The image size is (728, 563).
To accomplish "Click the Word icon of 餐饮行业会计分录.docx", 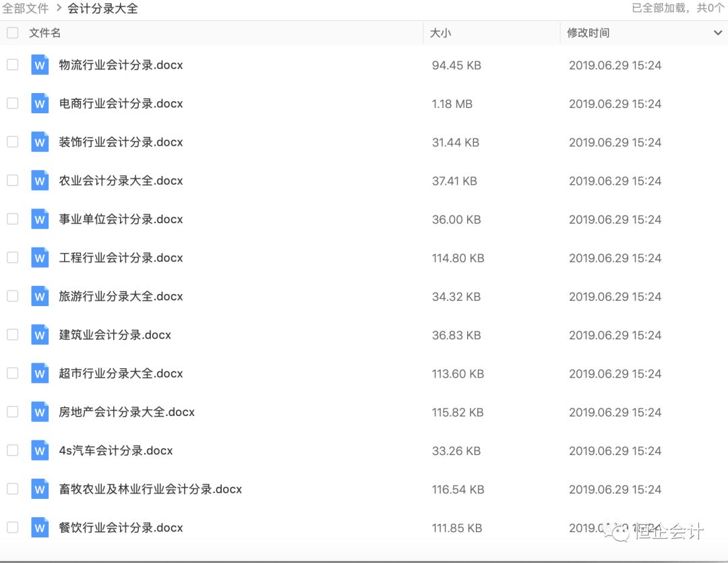I will [39, 527].
